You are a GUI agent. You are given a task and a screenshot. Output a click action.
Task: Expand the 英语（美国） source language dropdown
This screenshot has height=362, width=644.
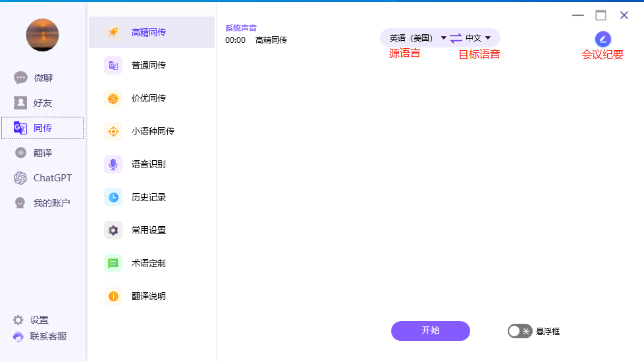tap(417, 38)
